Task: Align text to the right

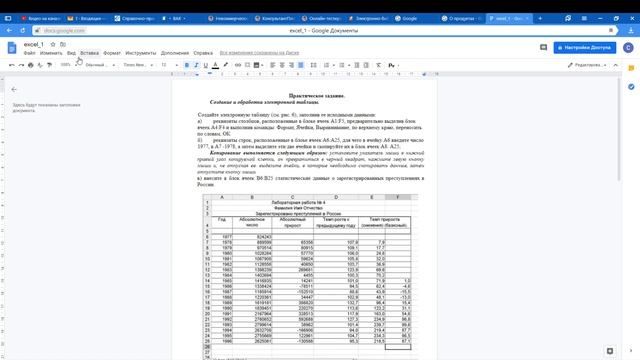Action: click(291, 65)
